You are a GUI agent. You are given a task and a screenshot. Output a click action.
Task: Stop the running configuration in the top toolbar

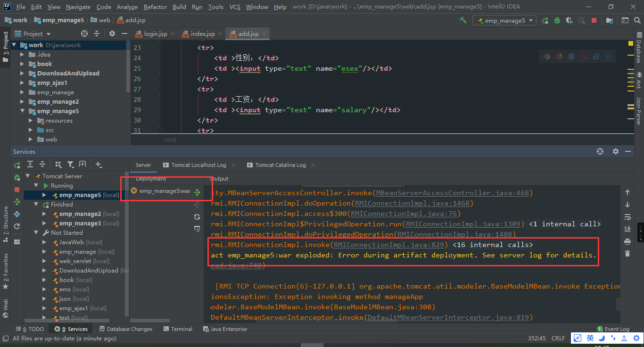click(x=594, y=20)
